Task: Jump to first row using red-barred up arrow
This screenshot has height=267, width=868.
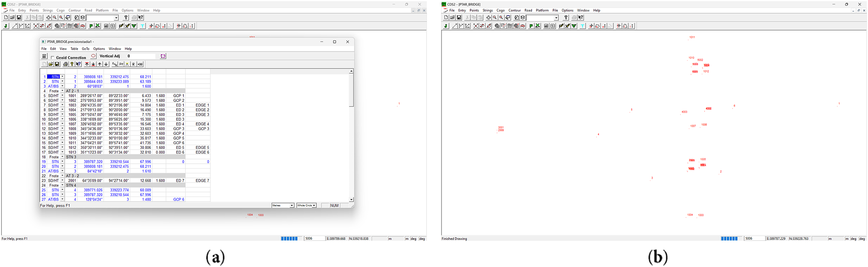Action: pos(87,64)
